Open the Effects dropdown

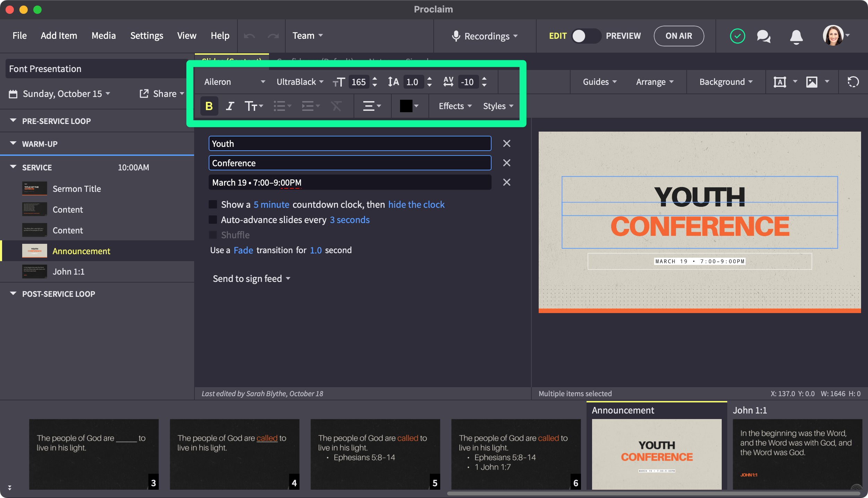[455, 106]
